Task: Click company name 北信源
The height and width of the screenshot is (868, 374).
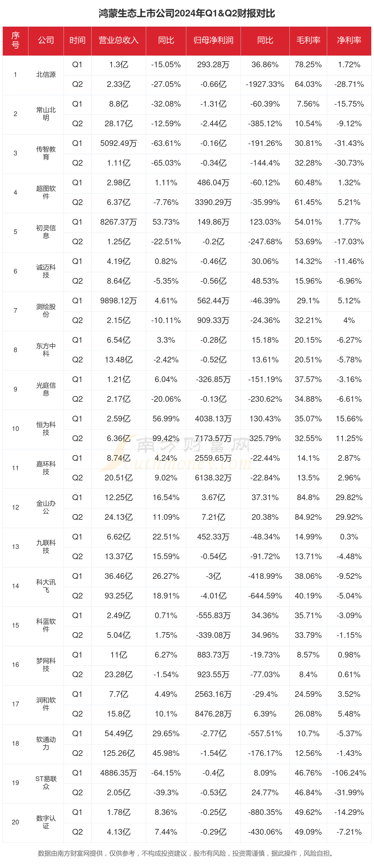Action: (46, 75)
